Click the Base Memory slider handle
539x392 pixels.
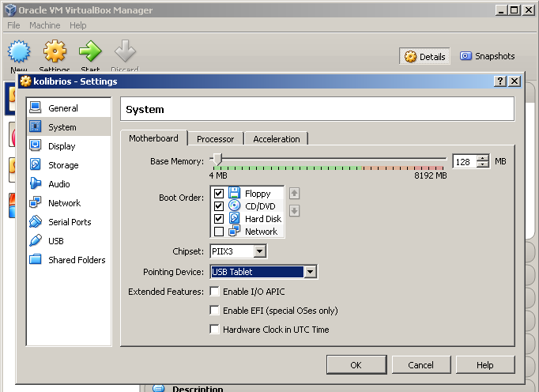(217, 160)
